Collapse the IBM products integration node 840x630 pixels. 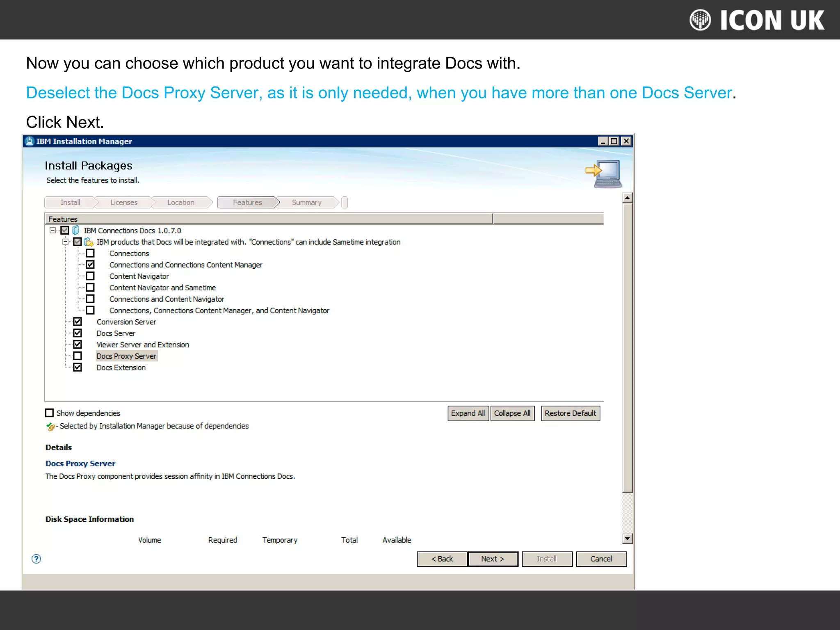pos(65,242)
